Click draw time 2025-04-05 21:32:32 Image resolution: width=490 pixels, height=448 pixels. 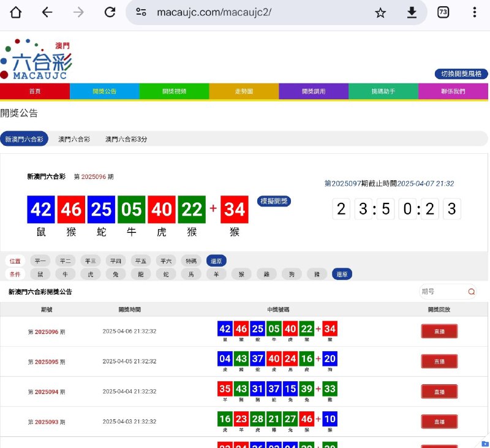(x=129, y=361)
